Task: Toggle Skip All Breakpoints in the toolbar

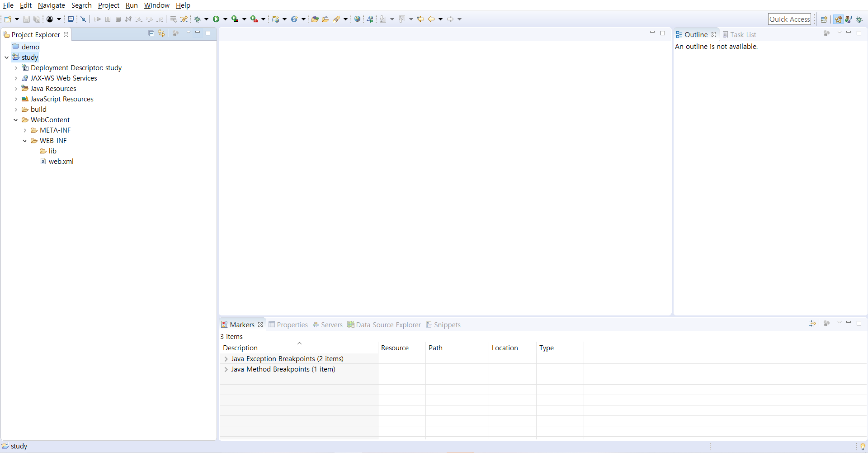Action: pyautogui.click(x=83, y=19)
